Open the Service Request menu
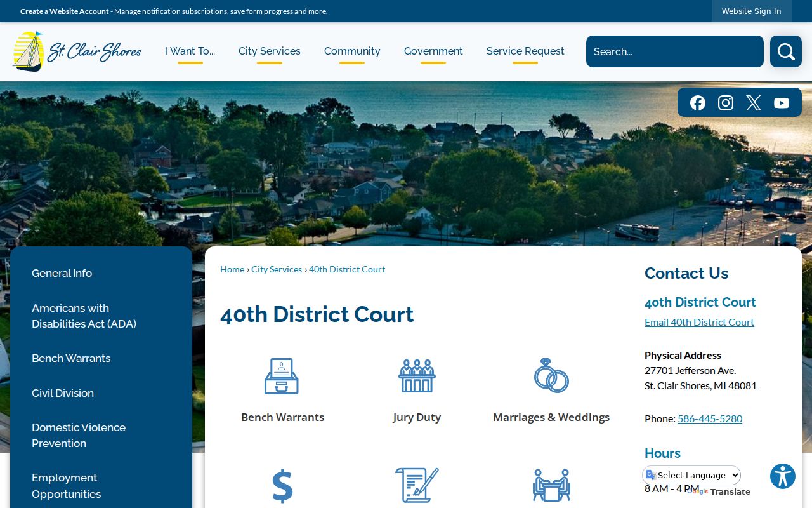The image size is (812, 508). pyautogui.click(x=525, y=51)
